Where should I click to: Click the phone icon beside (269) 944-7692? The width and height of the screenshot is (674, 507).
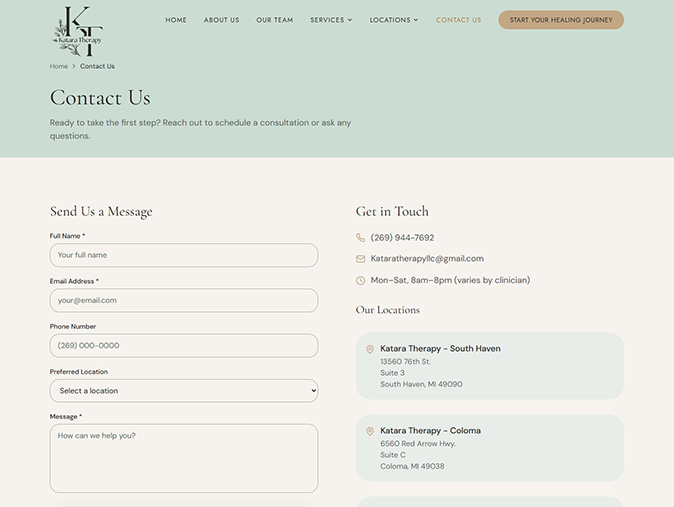tap(360, 237)
